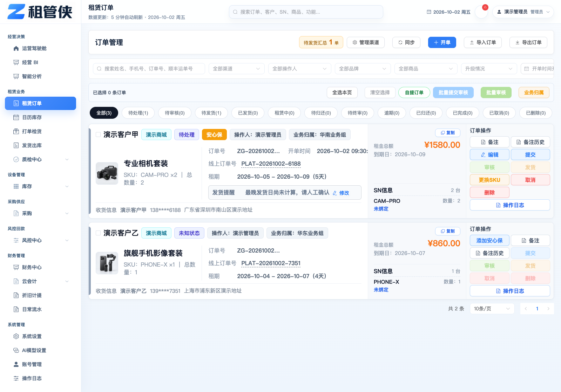Open the 全部品牌 dropdown
The height and width of the screenshot is (392, 561).
363,69
